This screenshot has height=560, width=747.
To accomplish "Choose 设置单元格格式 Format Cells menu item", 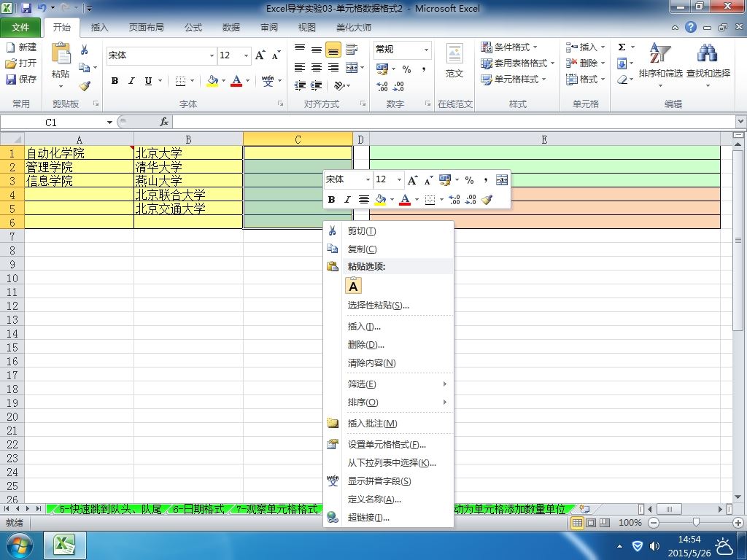I will point(388,445).
